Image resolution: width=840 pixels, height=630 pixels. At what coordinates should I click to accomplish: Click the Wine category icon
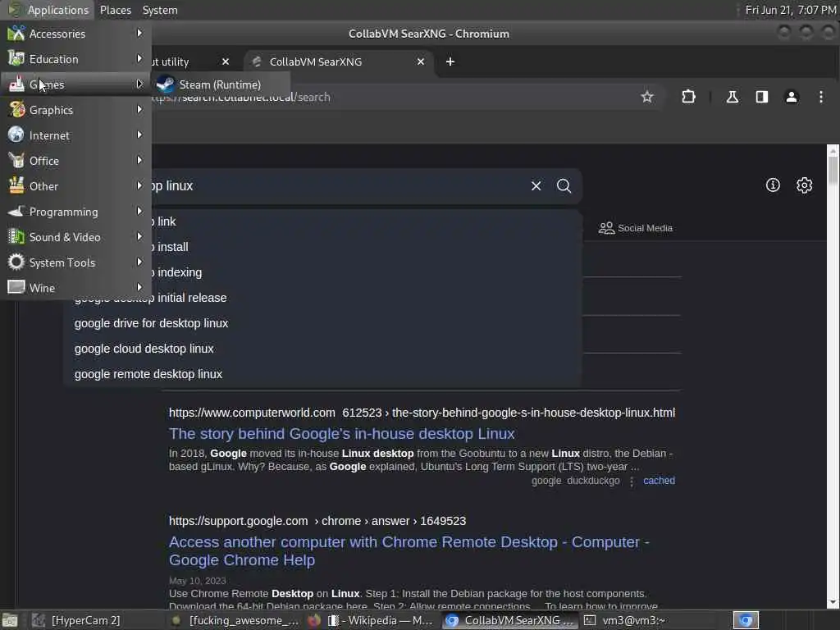[16, 287]
